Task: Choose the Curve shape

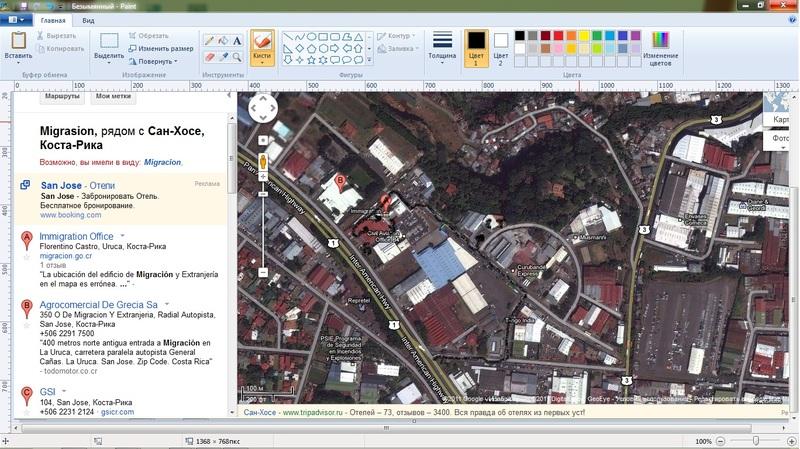Action: click(x=299, y=37)
